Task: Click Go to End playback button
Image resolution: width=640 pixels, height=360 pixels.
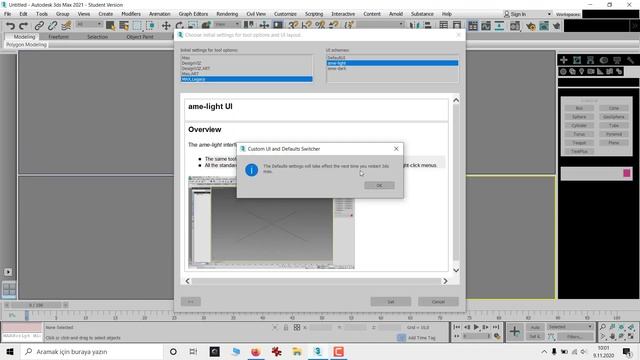Action: click(x=496, y=327)
